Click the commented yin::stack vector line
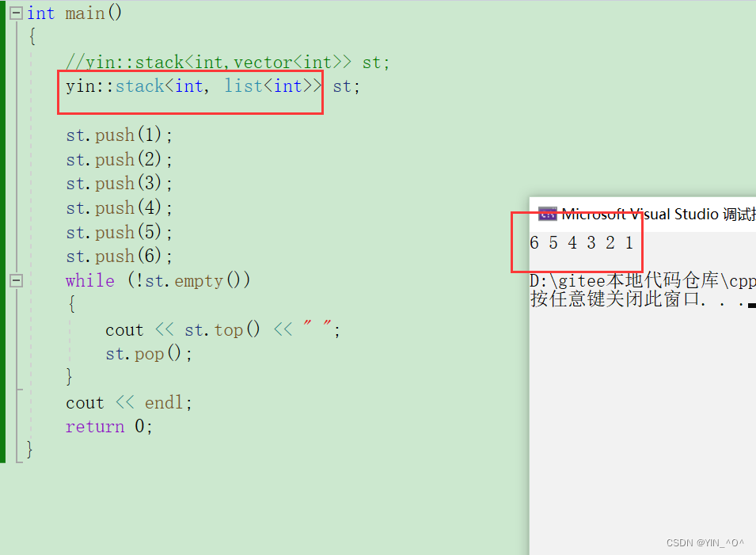Screen dimensions: 756x555 [227, 63]
